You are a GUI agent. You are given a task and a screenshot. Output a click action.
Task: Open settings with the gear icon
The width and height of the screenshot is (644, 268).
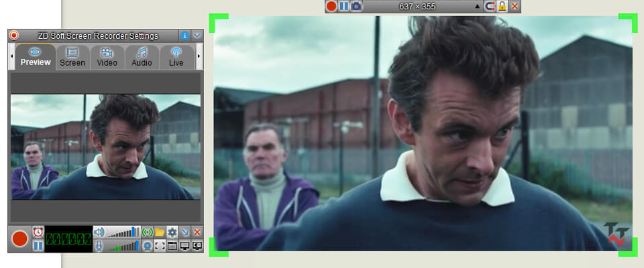pos(172,232)
